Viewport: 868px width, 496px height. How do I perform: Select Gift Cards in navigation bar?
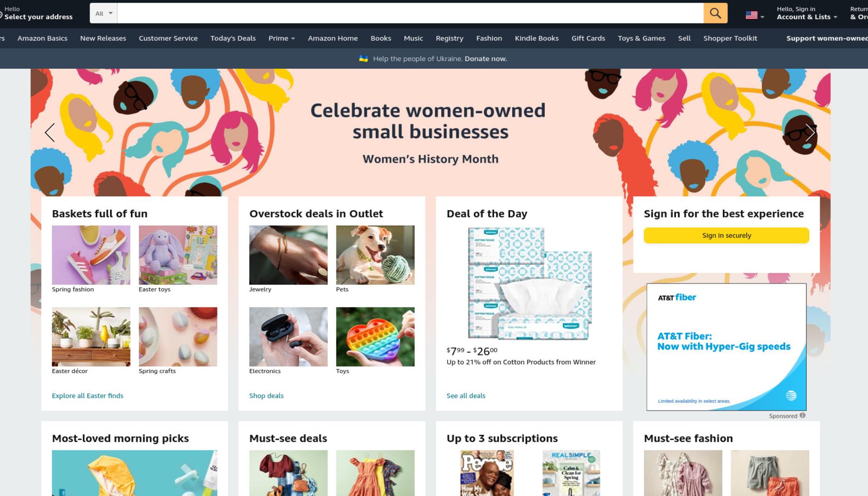pyautogui.click(x=588, y=38)
